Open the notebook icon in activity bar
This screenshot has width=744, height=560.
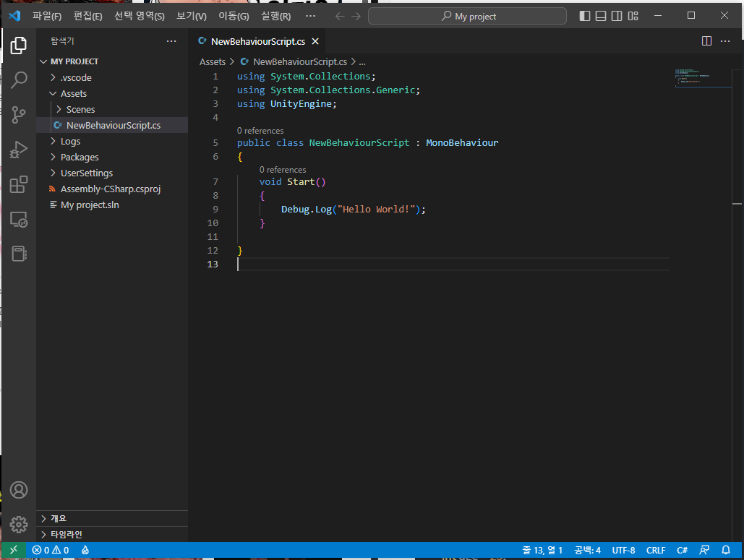point(19,254)
